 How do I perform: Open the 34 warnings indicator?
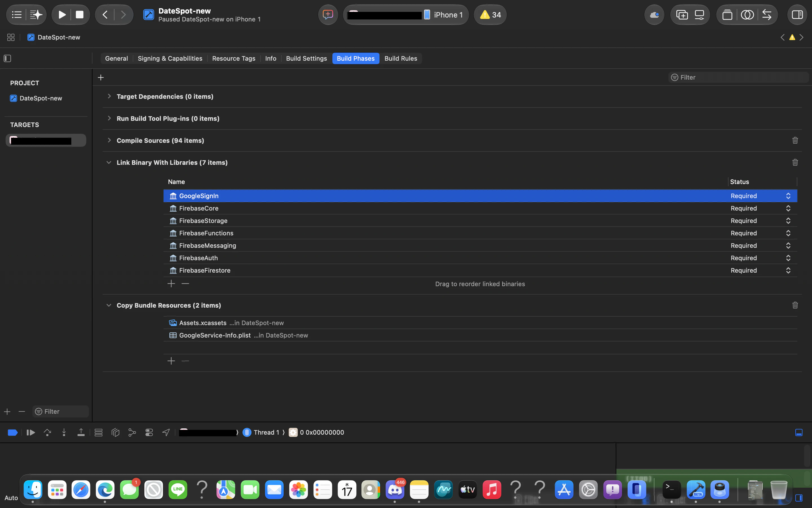click(490, 15)
